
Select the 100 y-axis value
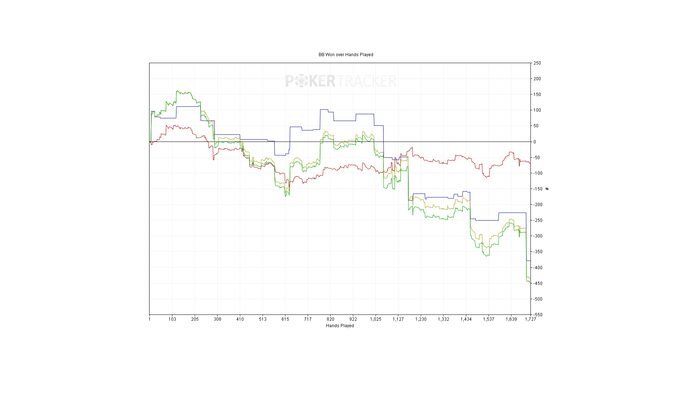537,110
